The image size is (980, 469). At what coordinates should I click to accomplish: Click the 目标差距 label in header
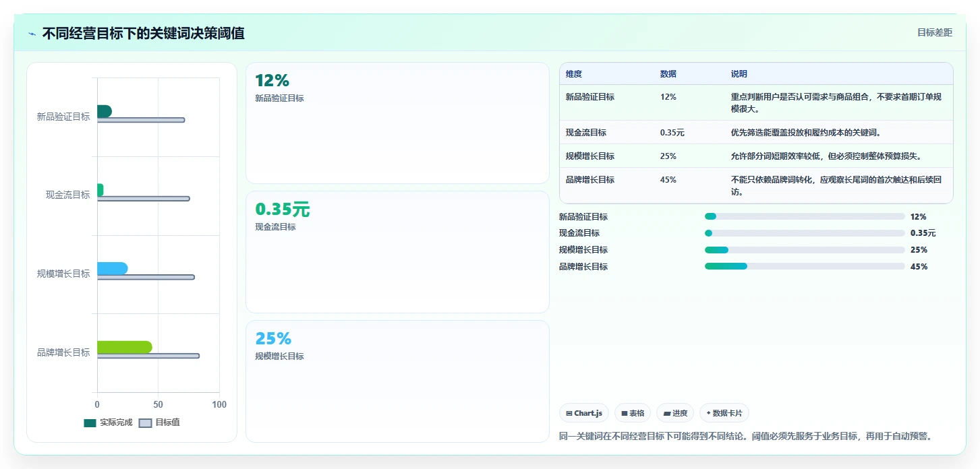935,32
